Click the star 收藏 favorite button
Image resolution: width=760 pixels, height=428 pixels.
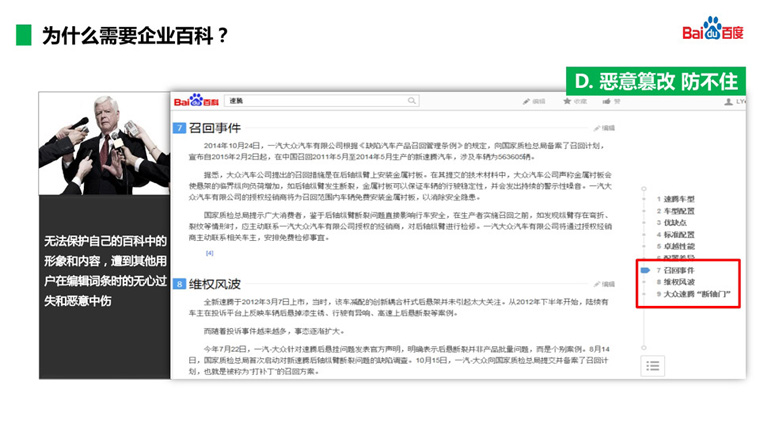click(575, 101)
